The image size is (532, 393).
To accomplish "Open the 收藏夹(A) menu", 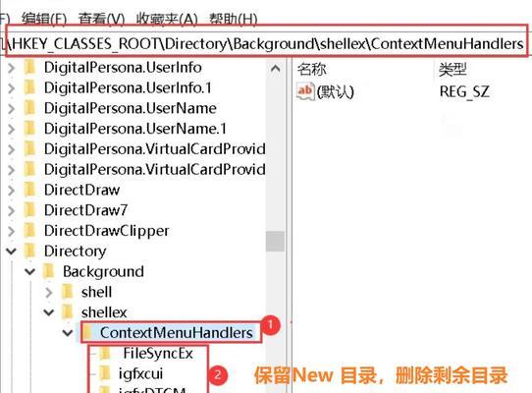I will [x=167, y=19].
